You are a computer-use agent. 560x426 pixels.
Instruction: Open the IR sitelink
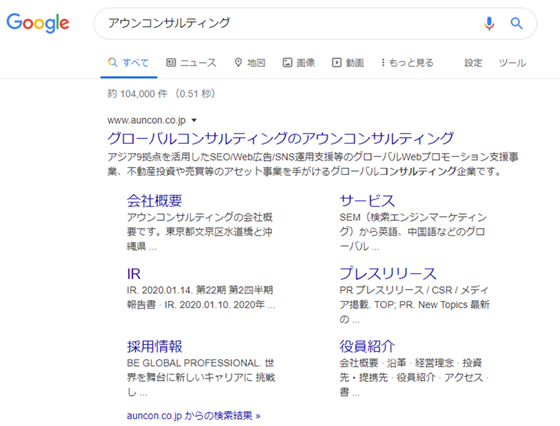point(134,274)
